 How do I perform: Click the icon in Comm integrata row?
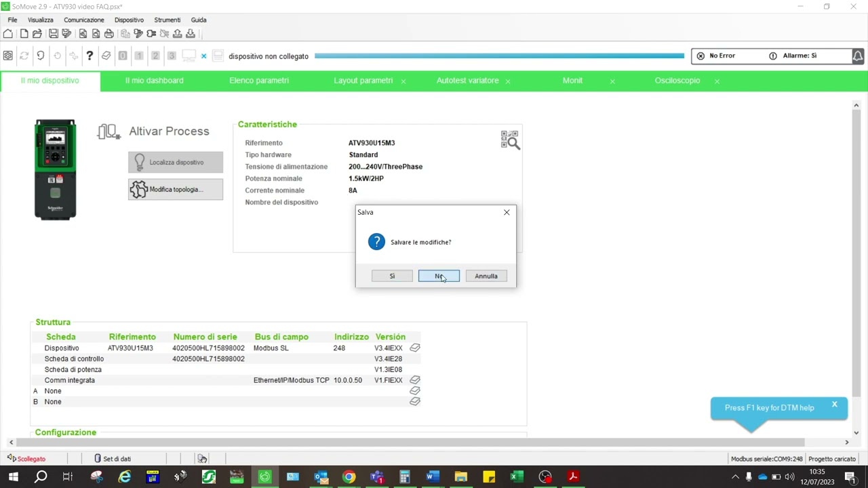pos(415,380)
